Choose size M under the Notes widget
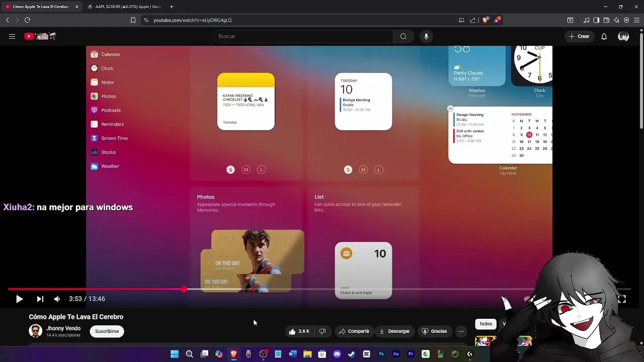Viewport: 644px width, 362px height. 246,170
